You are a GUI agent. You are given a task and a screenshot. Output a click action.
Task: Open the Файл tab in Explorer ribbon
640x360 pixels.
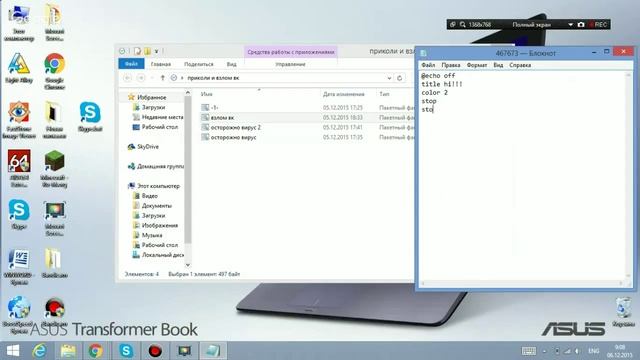point(131,64)
